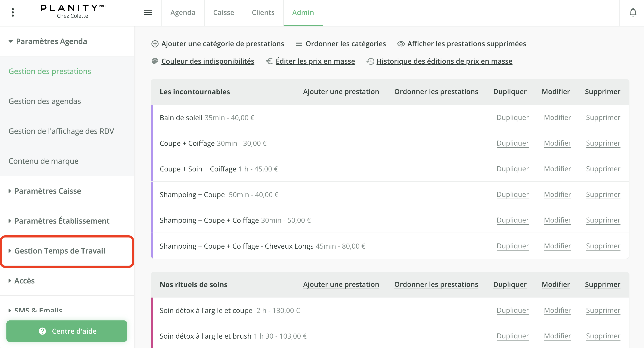Select Gestion des agendas in the sidebar
Image resolution: width=644 pixels, height=348 pixels.
(44, 101)
